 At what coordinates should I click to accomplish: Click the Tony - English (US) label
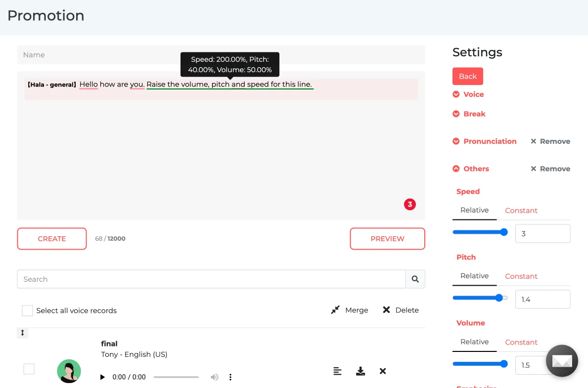134,354
